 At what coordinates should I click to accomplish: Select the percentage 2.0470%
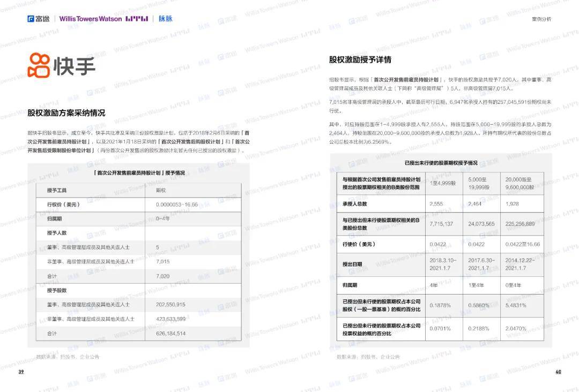coord(516,329)
